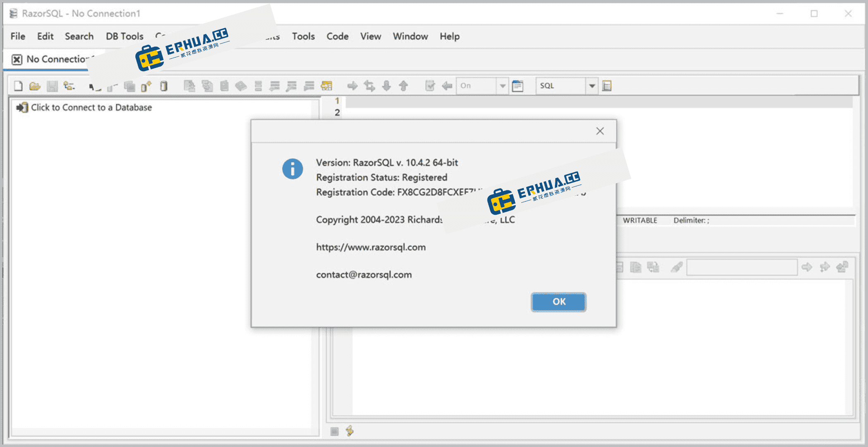Click the overlapping windows toolbar icon
The image size is (868, 447).
click(x=129, y=86)
